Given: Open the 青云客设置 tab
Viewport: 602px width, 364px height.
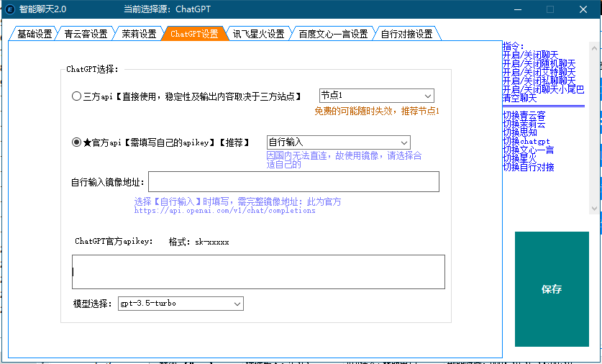Looking at the screenshot, I should 86,34.
